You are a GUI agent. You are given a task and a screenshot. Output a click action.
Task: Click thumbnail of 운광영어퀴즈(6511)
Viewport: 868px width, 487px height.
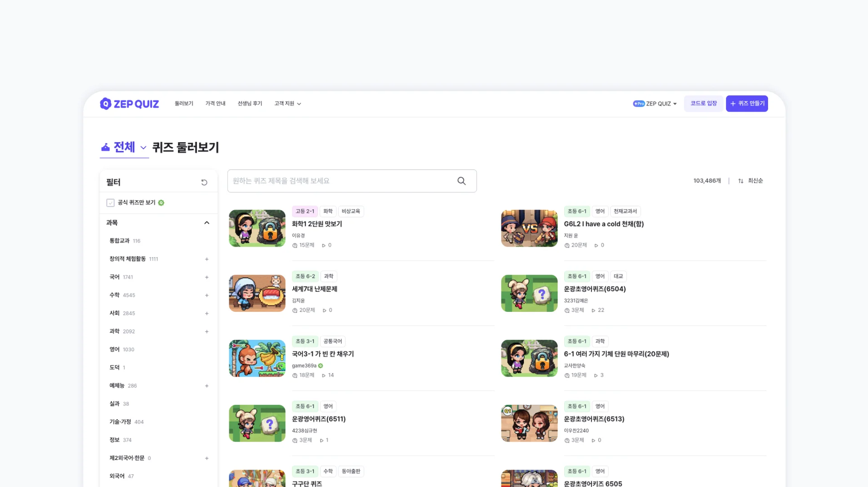[257, 423]
